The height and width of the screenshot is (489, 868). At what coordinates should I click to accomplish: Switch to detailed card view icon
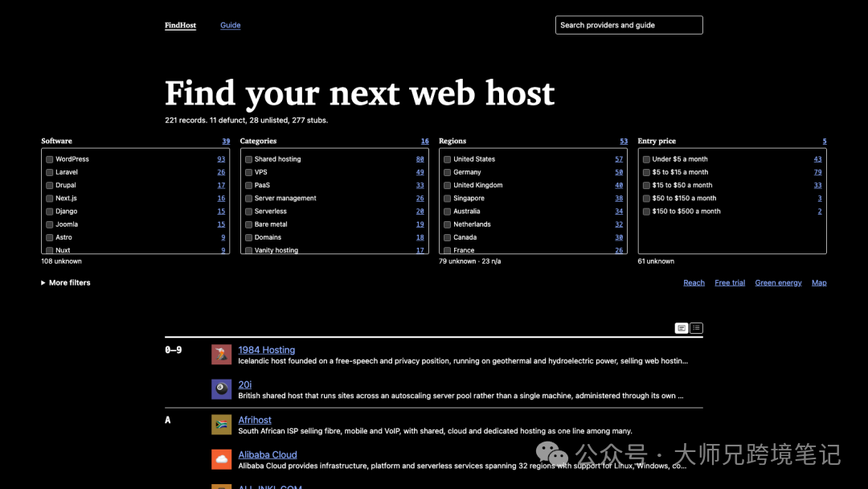682,328
